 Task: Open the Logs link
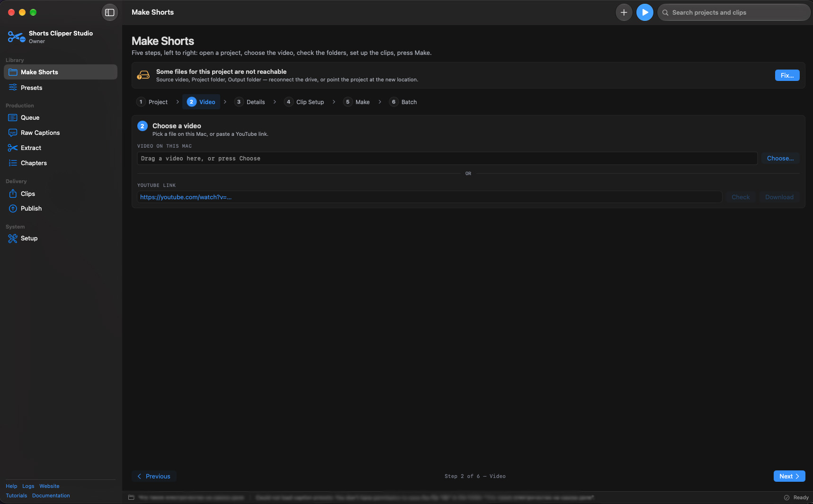[28, 486]
